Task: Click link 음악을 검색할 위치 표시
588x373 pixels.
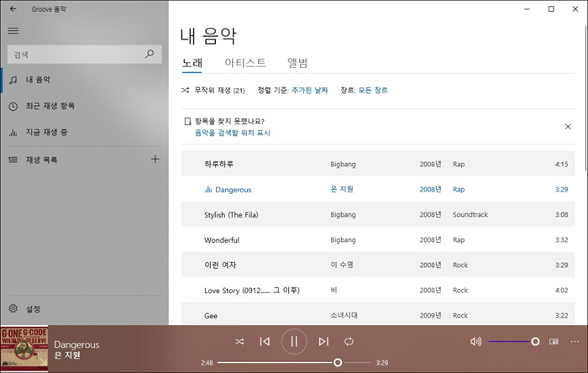Action: click(233, 133)
